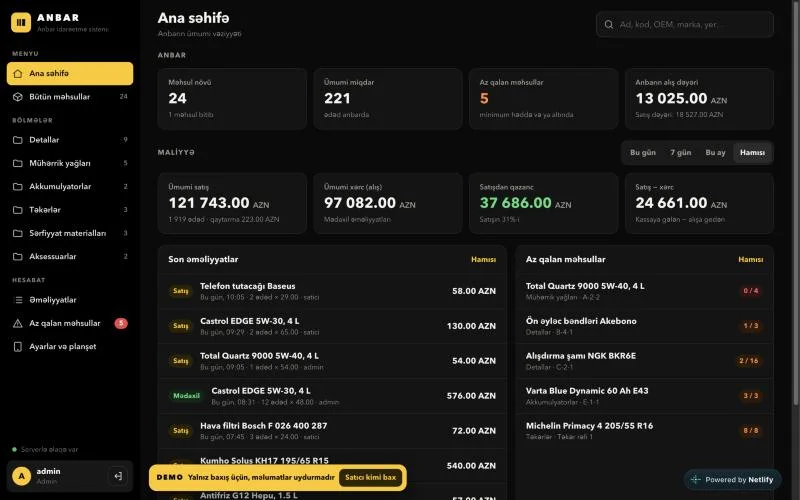Open Hava filtri Bosch transaction
This screenshot has width=800, height=500.
pyautogui.click(x=332, y=431)
